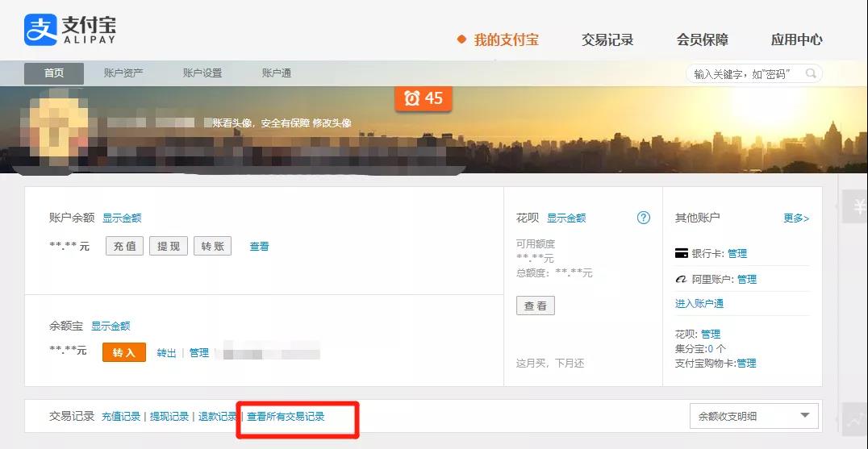Select the 首页 sub-tab
The width and height of the screenshot is (868, 449).
(54, 73)
